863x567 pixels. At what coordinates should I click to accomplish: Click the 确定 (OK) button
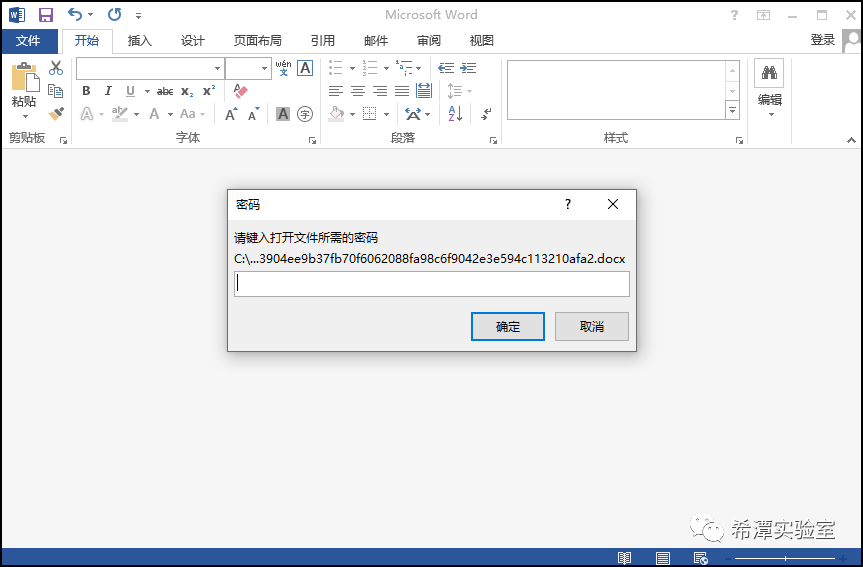point(508,326)
